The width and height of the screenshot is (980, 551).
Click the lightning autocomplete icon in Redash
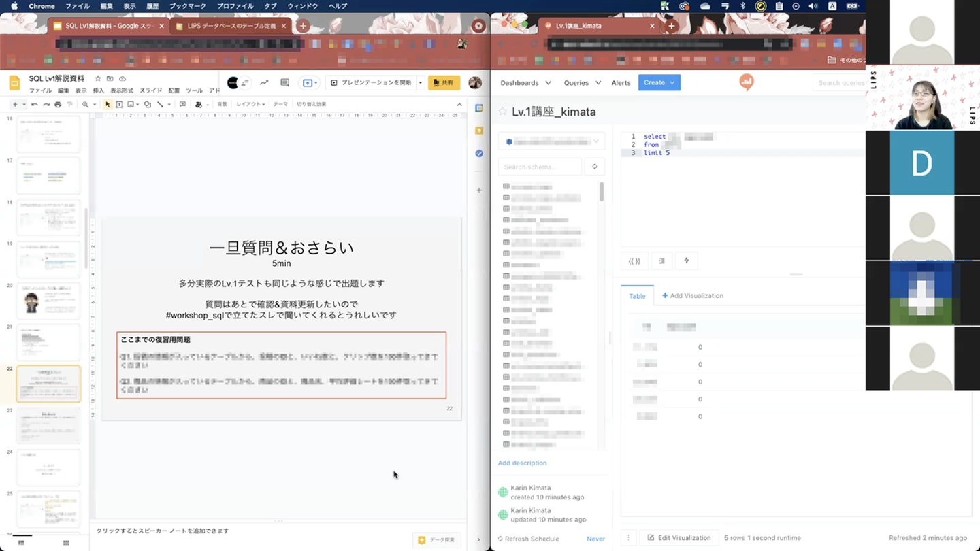click(686, 261)
